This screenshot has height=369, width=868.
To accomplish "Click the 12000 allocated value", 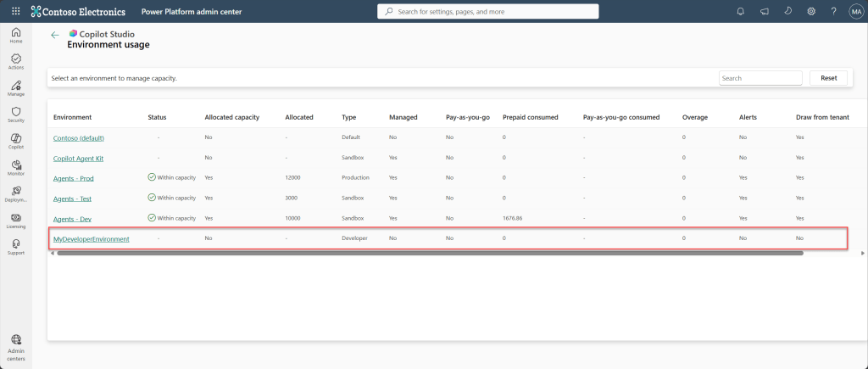I will [292, 178].
